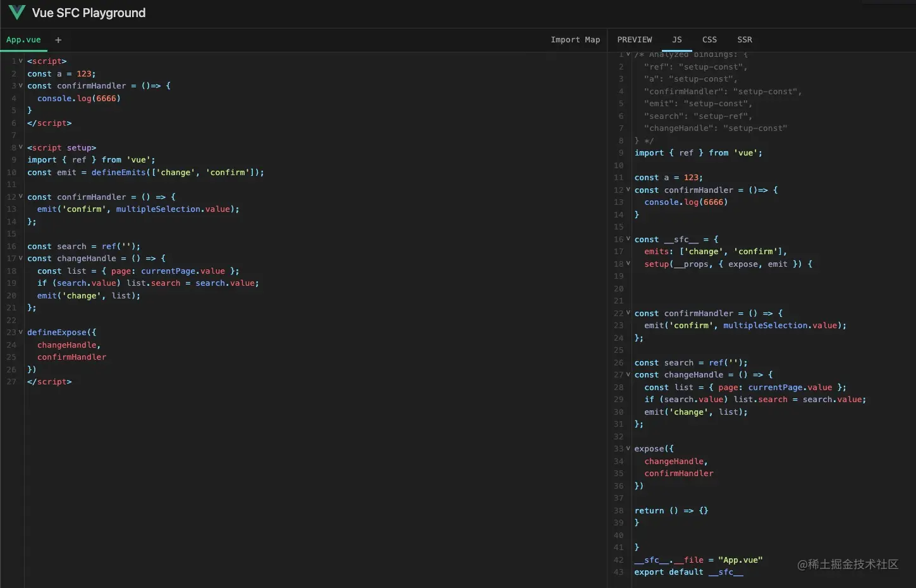916x588 pixels.
Task: Click closing '</script>' on App.vue line 6
Action: tap(49, 123)
